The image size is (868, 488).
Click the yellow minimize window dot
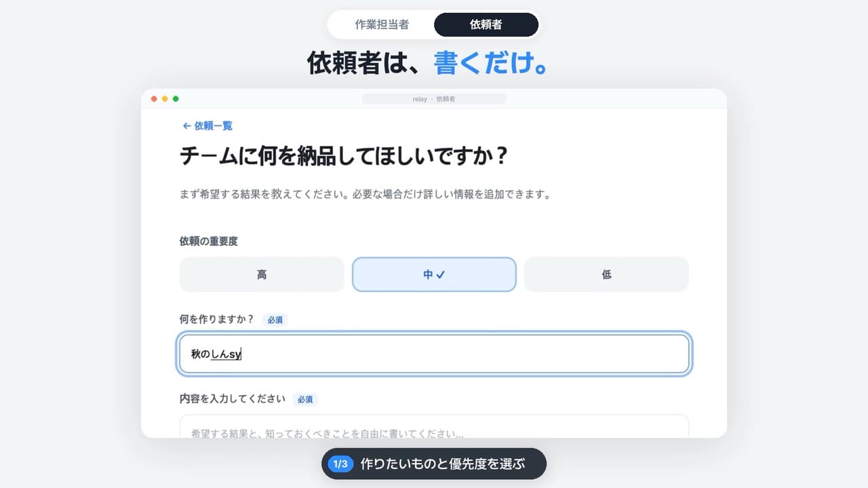pyautogui.click(x=165, y=99)
